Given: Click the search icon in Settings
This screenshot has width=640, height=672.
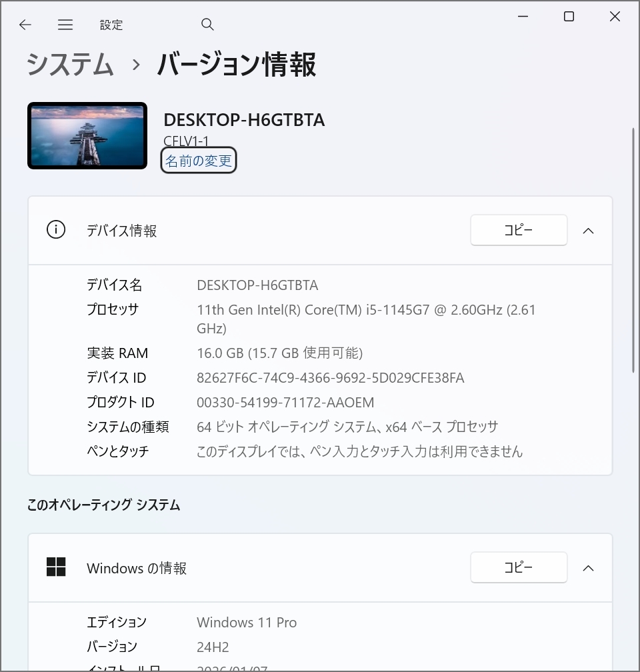Looking at the screenshot, I should pyautogui.click(x=207, y=24).
